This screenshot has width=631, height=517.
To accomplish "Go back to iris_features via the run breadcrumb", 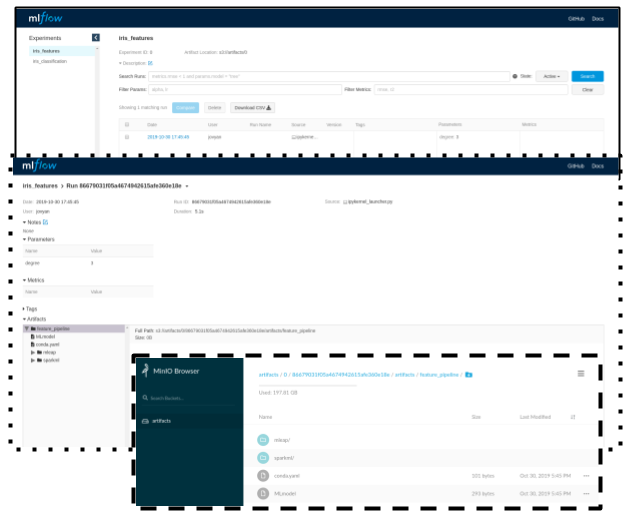I will point(40,186).
